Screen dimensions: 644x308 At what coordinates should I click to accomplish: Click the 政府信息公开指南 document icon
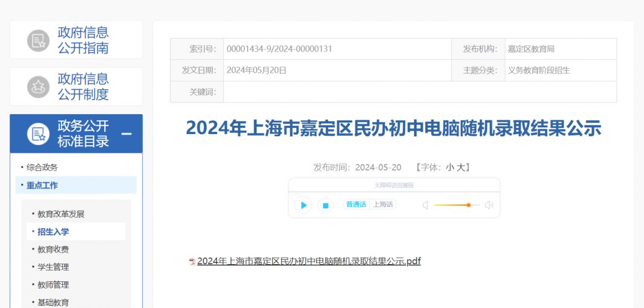(x=38, y=40)
